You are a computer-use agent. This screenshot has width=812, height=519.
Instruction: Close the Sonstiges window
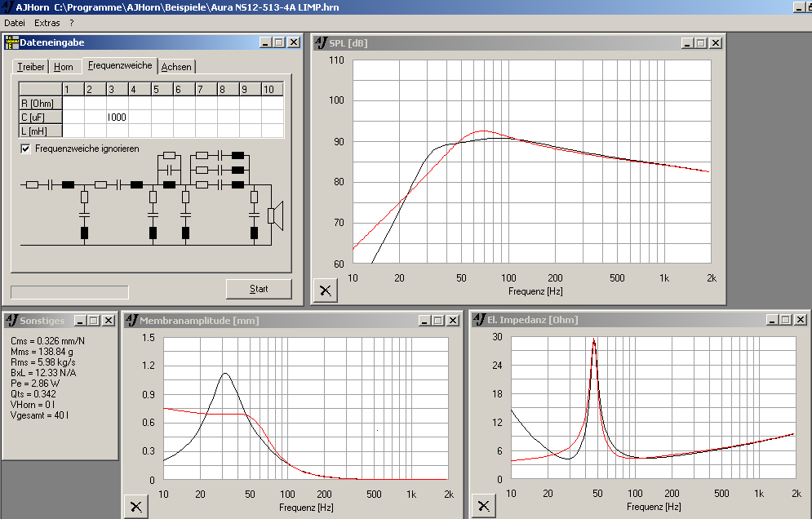pyautogui.click(x=109, y=321)
